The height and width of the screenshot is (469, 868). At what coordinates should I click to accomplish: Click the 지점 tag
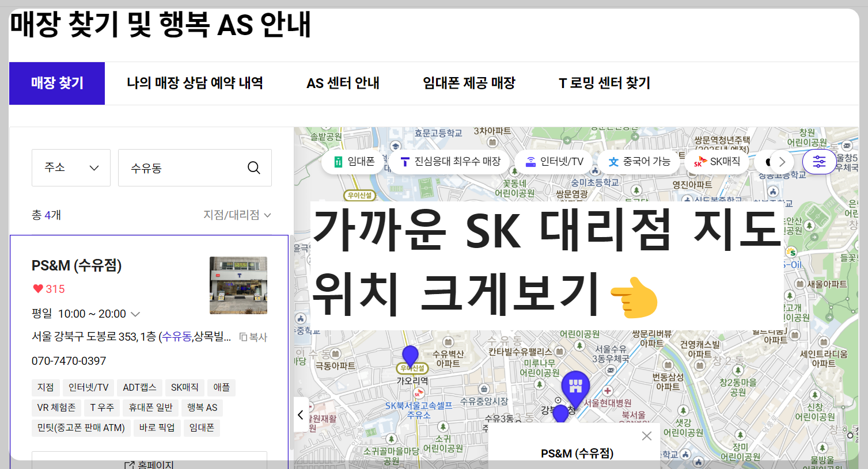tap(46, 387)
